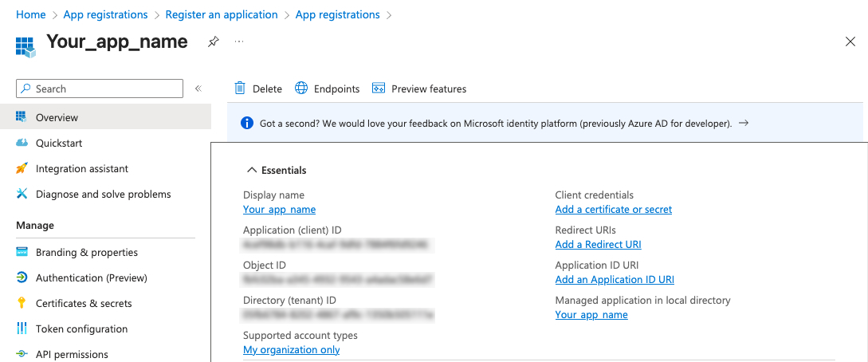
Task: Open Integration assistant
Action: 81,168
